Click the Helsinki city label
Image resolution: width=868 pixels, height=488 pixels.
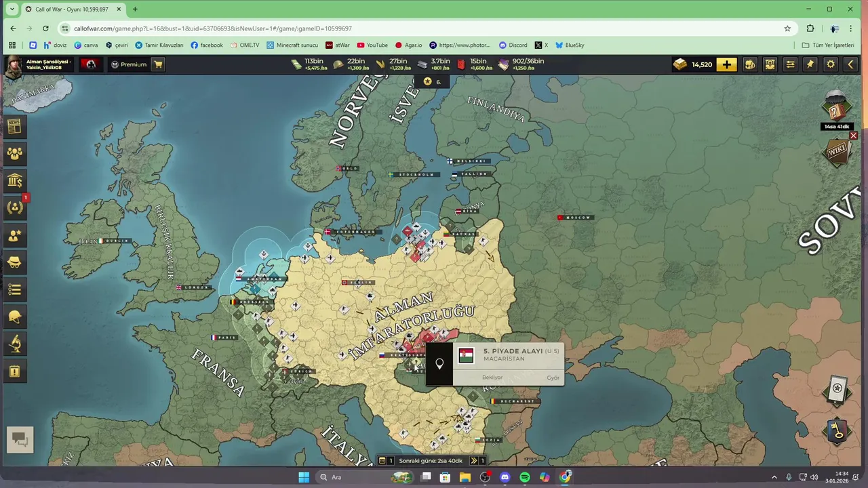pos(467,161)
